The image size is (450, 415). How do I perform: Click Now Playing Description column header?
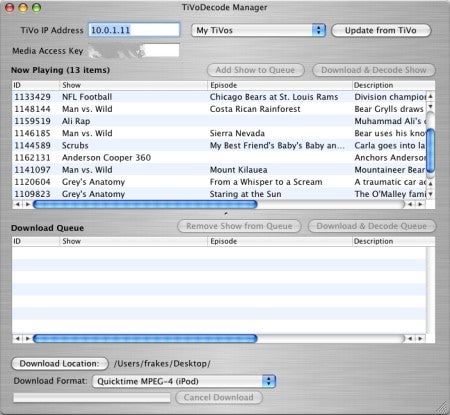393,85
